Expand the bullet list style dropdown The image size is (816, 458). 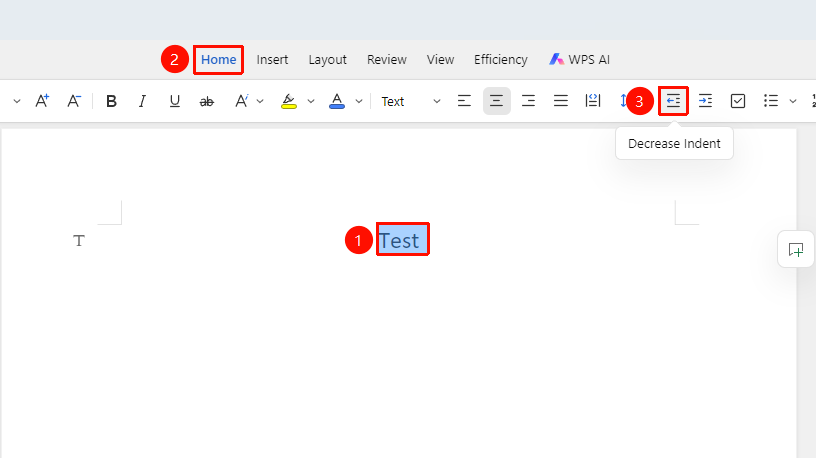click(793, 101)
